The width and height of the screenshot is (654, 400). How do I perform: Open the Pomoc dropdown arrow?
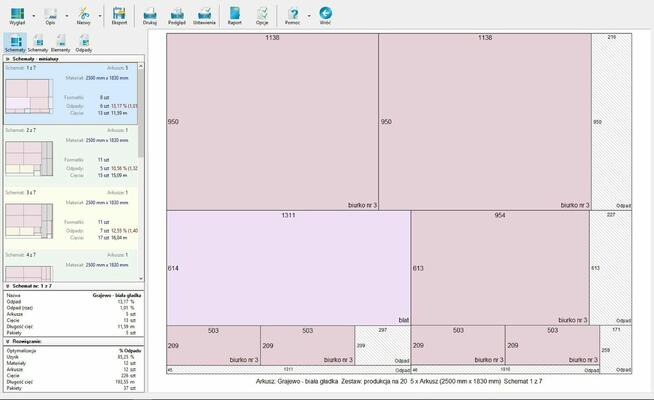[308, 16]
